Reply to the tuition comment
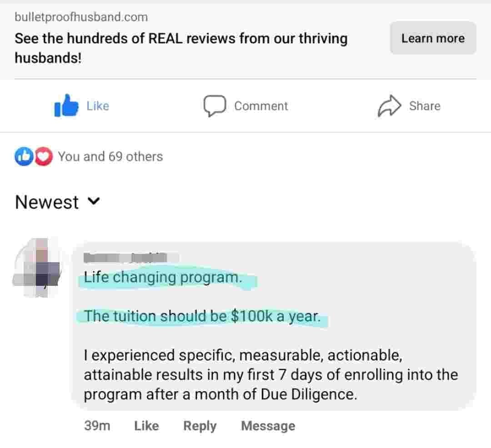This screenshot has height=448, width=491. [x=200, y=426]
